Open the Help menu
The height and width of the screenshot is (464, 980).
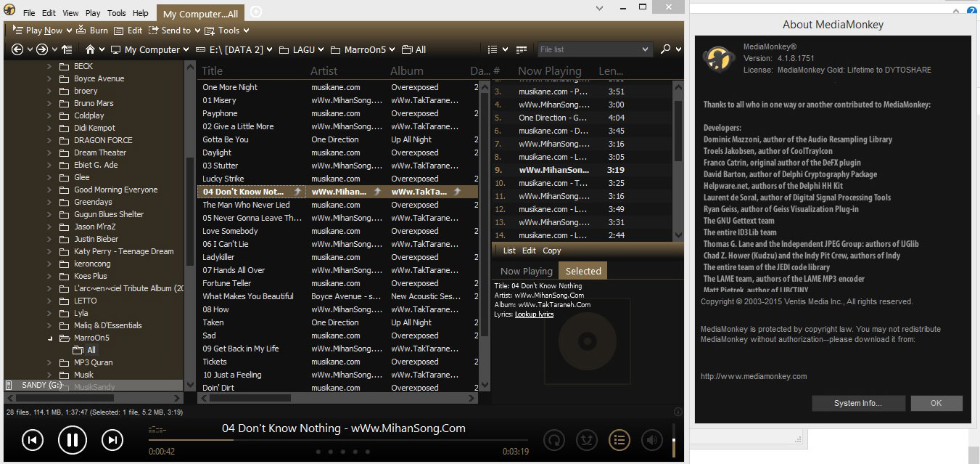pos(141,13)
